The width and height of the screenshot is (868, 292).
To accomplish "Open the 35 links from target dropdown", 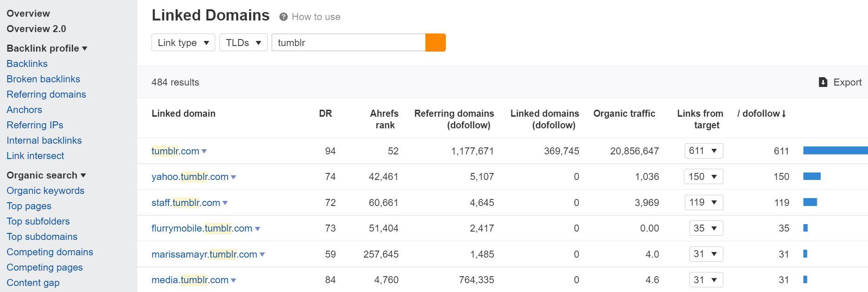I will coord(706,228).
